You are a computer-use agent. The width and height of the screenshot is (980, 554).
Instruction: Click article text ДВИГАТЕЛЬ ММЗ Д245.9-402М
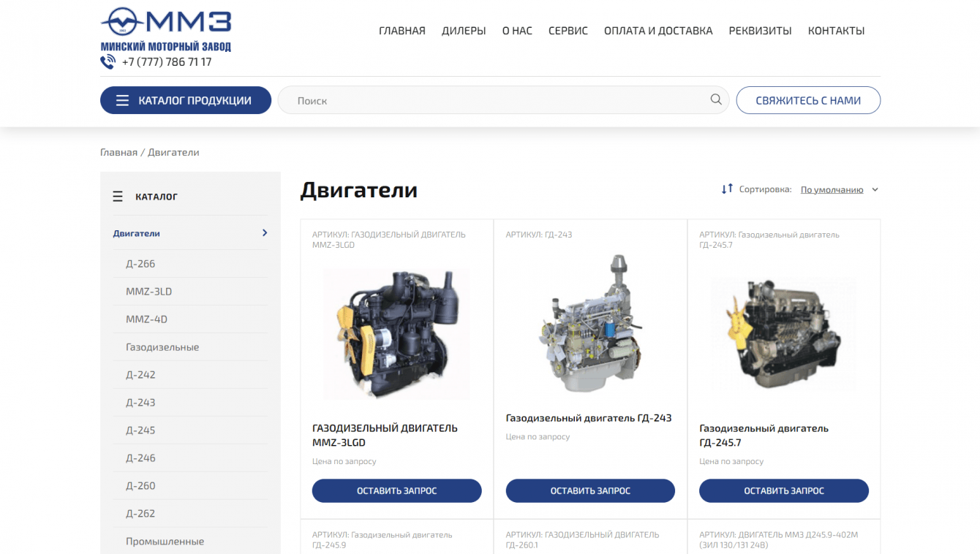tap(778, 539)
